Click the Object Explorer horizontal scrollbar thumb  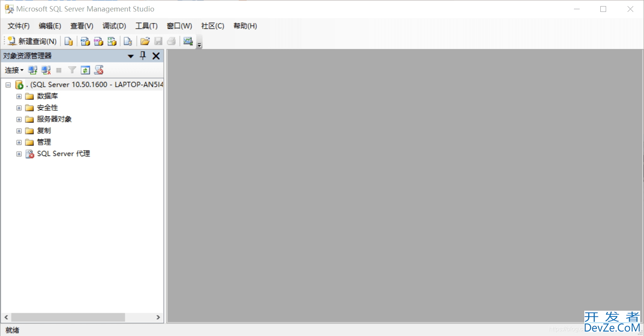point(68,317)
